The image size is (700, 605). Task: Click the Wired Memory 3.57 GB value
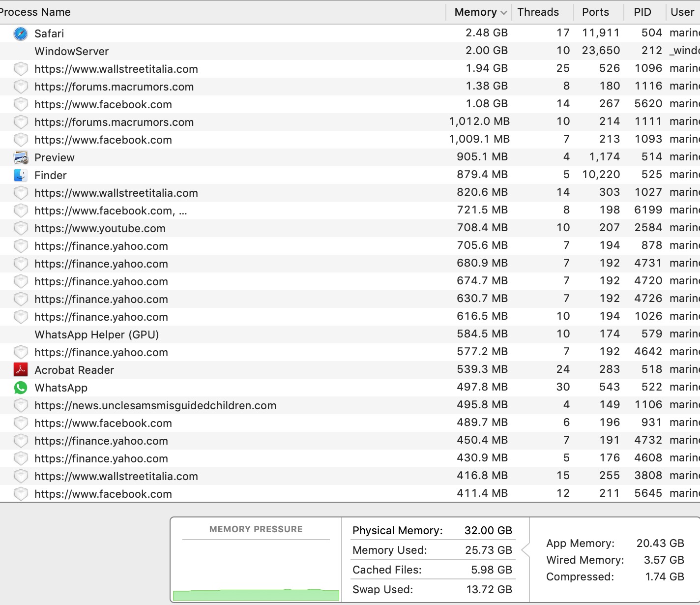(664, 560)
